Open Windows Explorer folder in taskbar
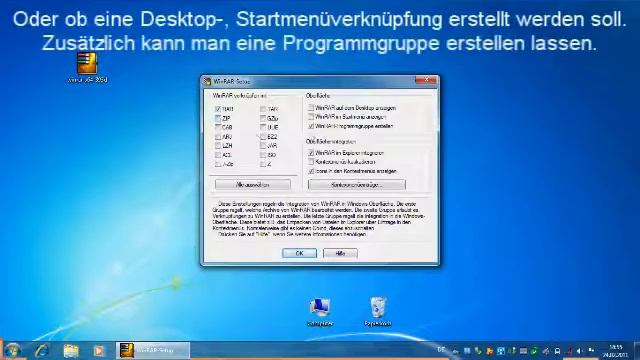The image size is (640, 360). (71, 350)
